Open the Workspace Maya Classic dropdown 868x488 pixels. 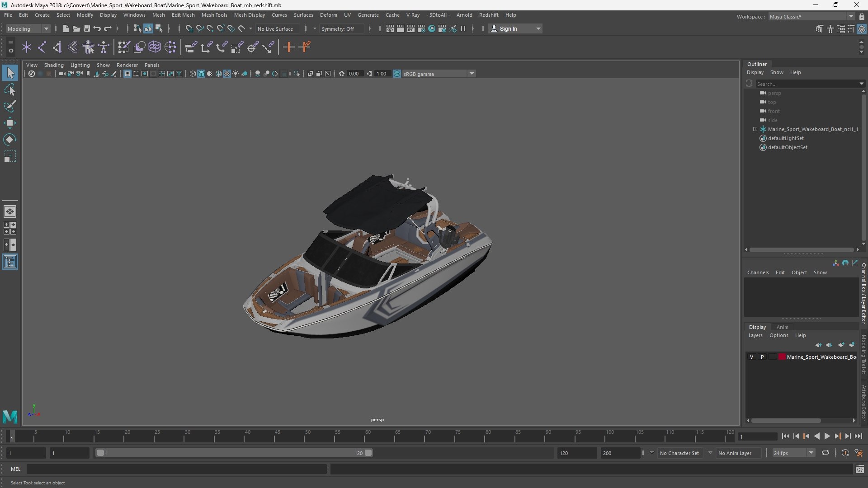point(811,16)
